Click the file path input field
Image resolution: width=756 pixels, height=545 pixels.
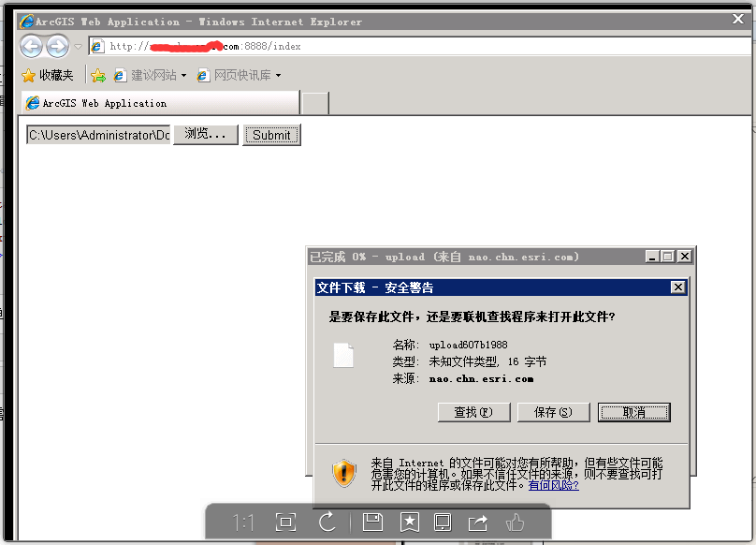pyautogui.click(x=96, y=134)
